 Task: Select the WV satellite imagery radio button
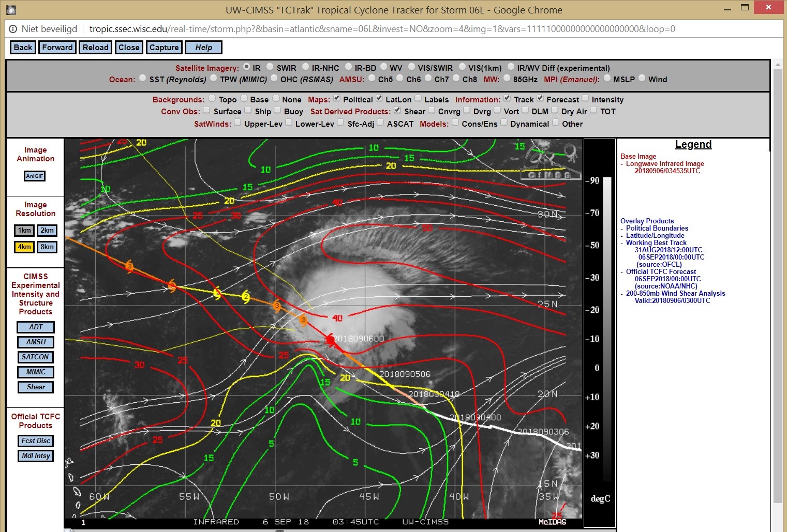click(x=384, y=67)
